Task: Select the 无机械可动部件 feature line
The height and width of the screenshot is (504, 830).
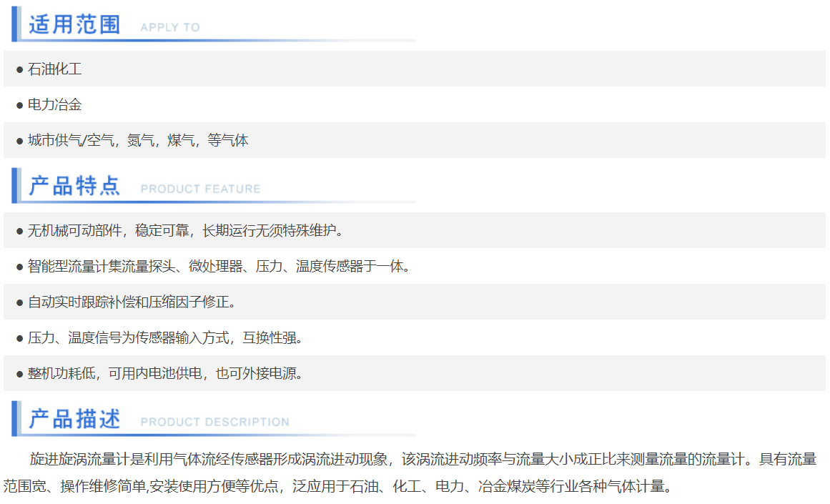Action: [186, 231]
